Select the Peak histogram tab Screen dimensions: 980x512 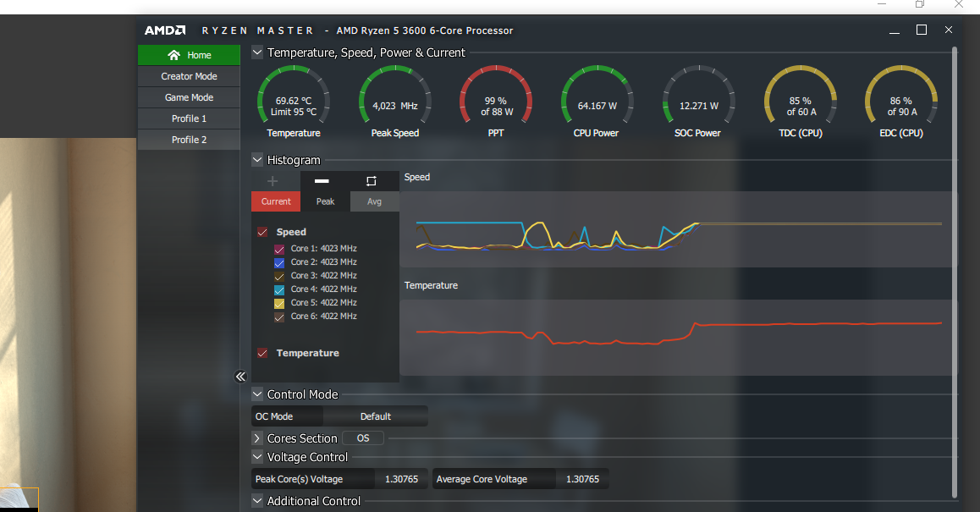[325, 201]
